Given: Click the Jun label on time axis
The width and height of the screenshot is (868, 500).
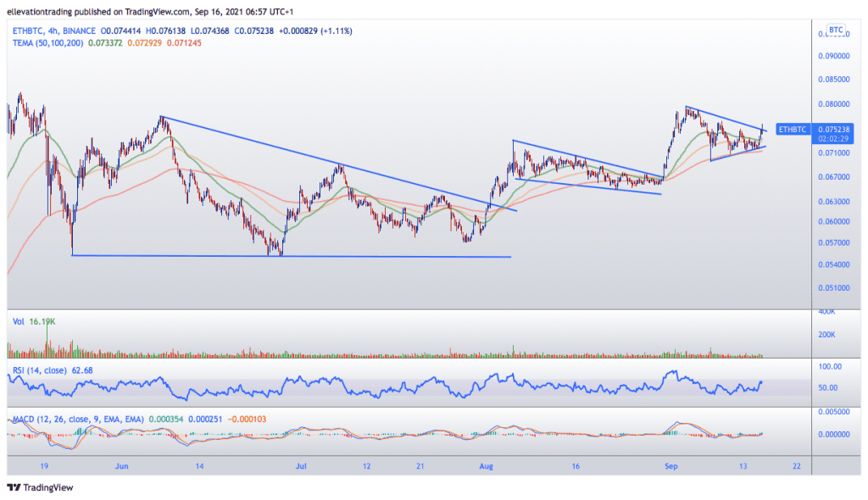Looking at the screenshot, I should click(122, 466).
